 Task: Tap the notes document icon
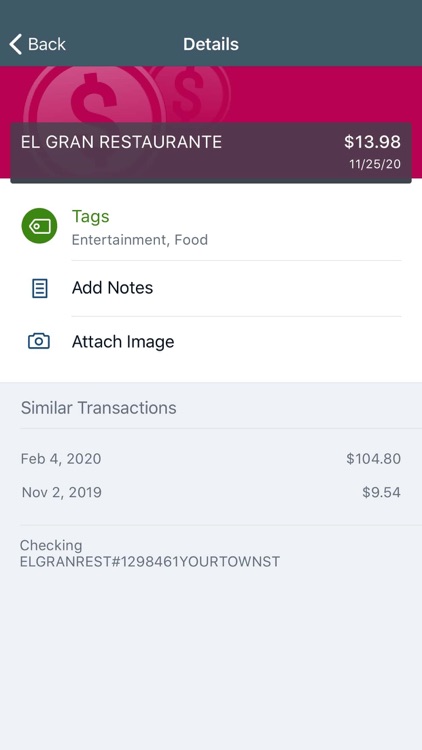coord(40,288)
